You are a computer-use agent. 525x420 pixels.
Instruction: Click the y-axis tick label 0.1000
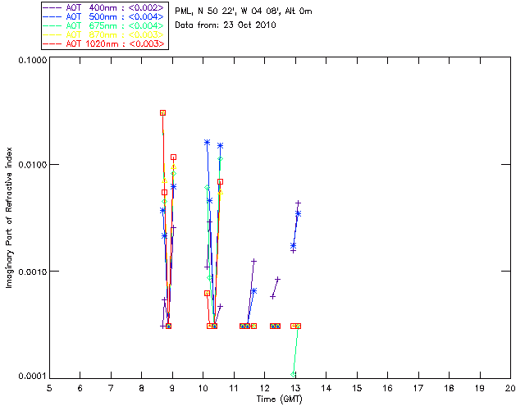(x=33, y=60)
